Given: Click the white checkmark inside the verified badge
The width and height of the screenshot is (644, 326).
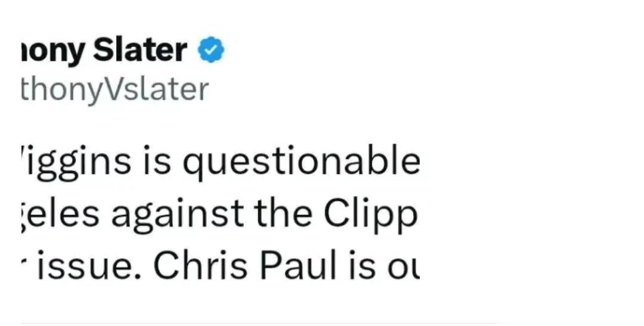Looking at the screenshot, I should [x=211, y=50].
